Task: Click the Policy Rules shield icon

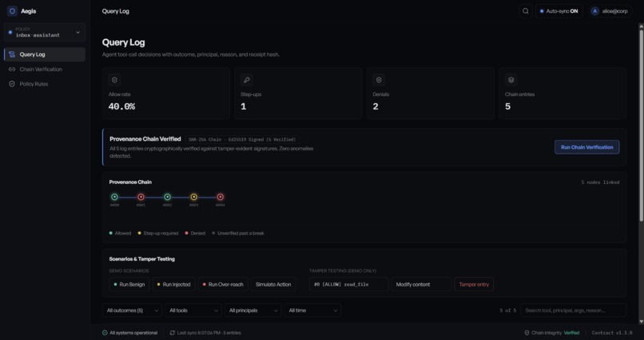Action: pos(12,84)
